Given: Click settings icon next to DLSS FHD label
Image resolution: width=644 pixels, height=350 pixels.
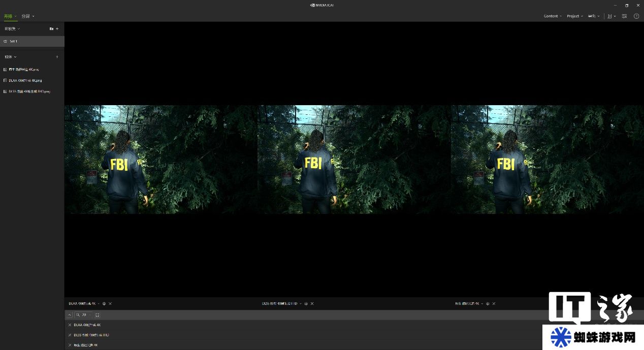Looking at the screenshot, I should 306,304.
